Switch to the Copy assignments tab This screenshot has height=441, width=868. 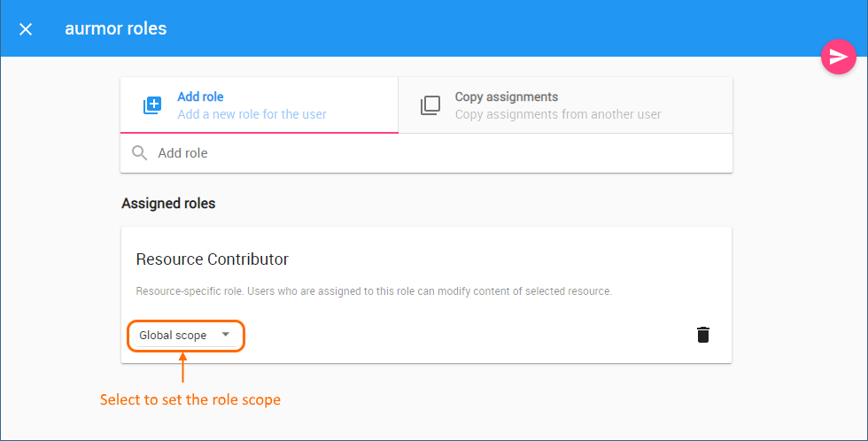point(565,105)
